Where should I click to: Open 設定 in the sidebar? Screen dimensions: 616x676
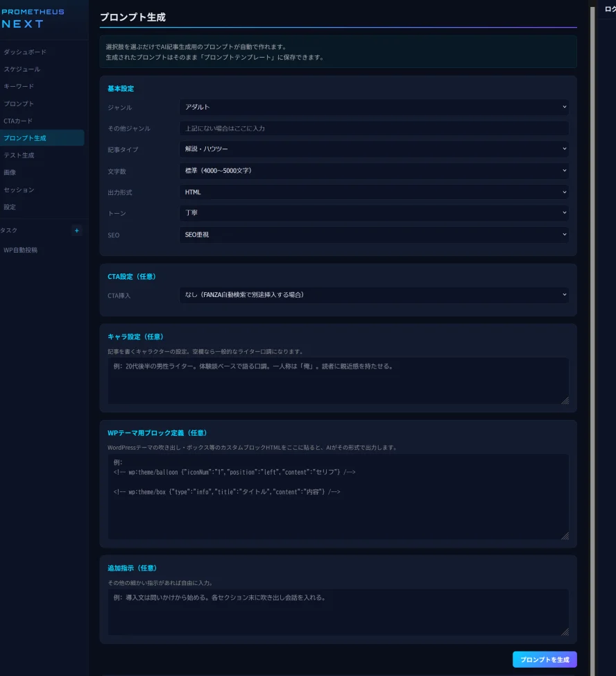coord(10,207)
